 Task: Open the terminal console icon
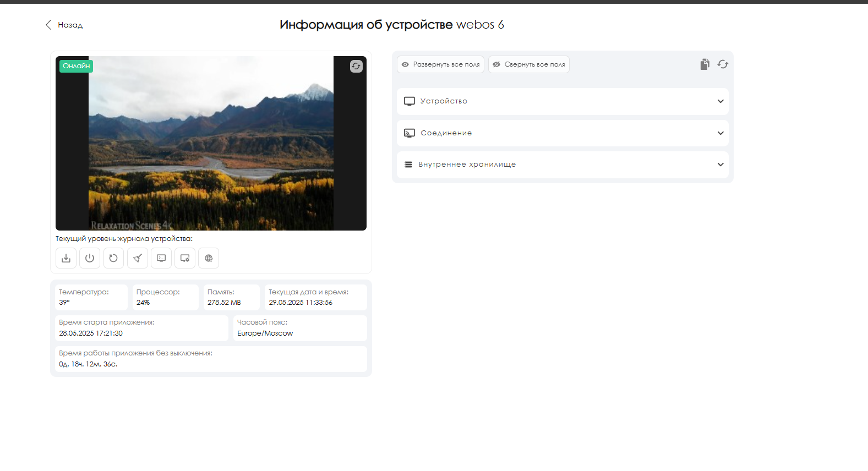pyautogui.click(x=161, y=258)
